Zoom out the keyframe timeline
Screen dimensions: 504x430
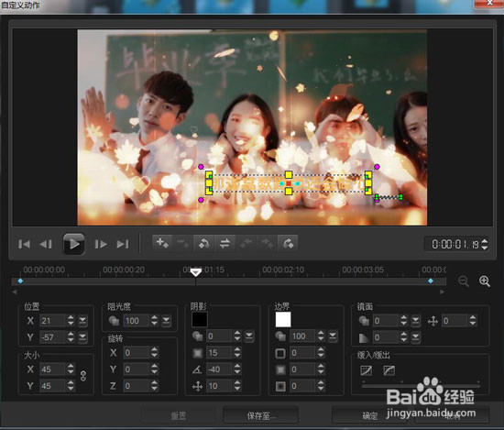coord(463,281)
